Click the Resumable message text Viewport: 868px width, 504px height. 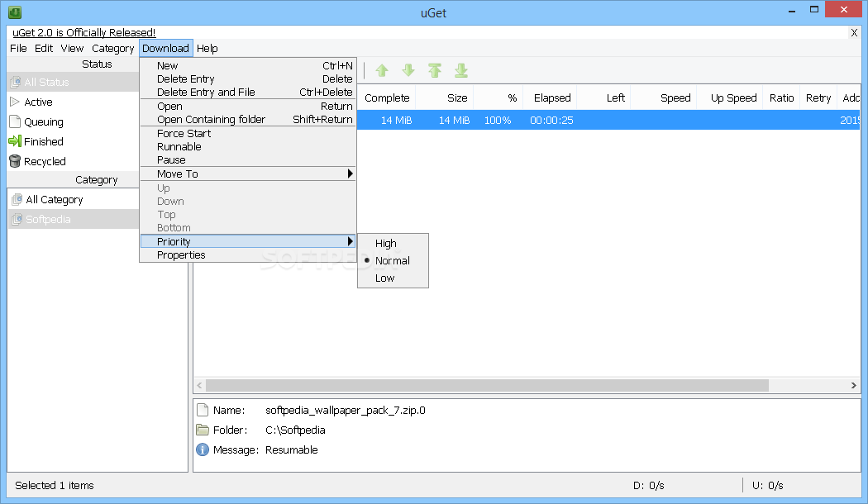[291, 449]
